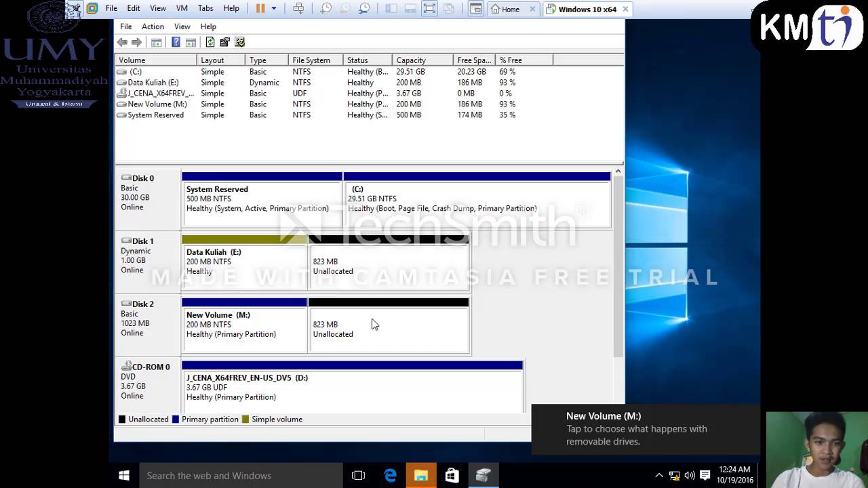The width and height of the screenshot is (868, 488).
Task: Sort by the File System column header
Action: (315, 60)
